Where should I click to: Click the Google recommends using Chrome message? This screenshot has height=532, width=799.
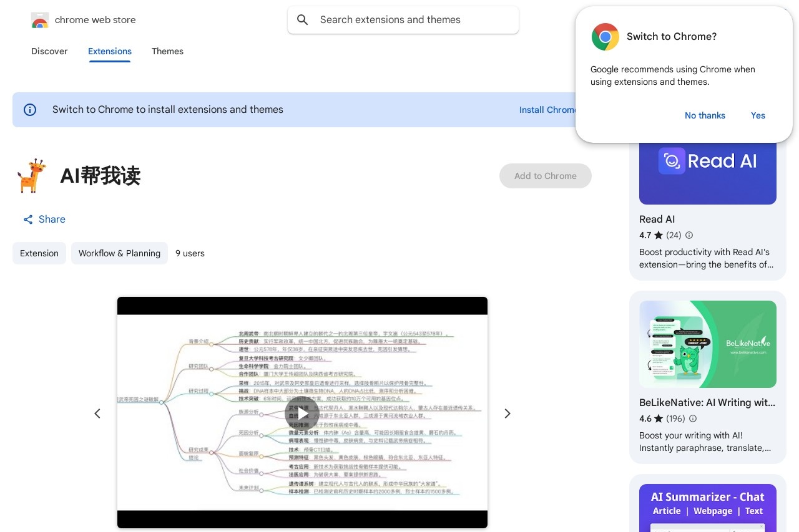[x=673, y=75]
